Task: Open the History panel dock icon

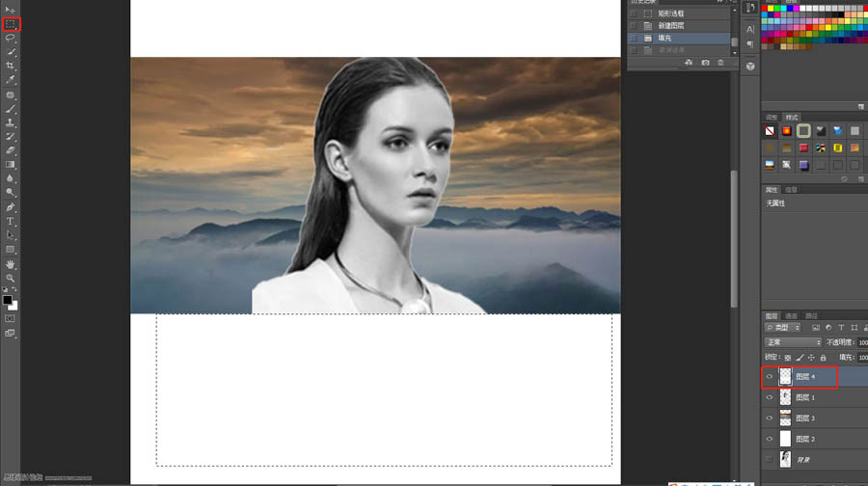Action: 750,8
